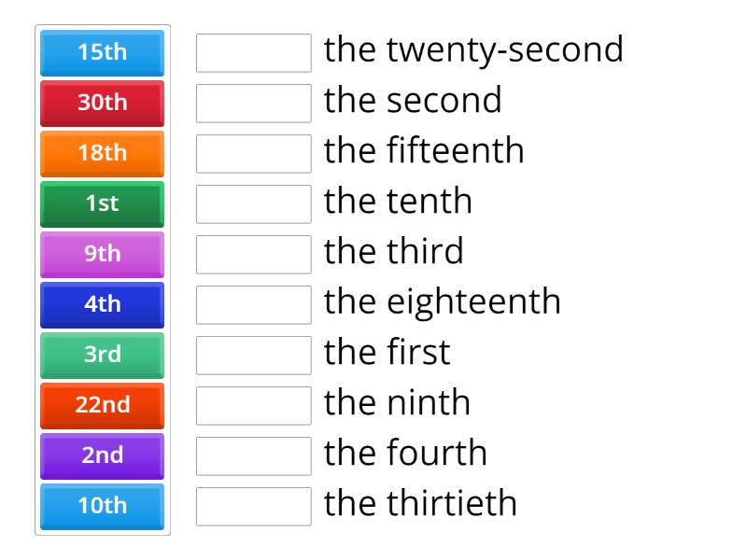
Task: Click the text 'the thirtieth'
Action: (x=420, y=503)
